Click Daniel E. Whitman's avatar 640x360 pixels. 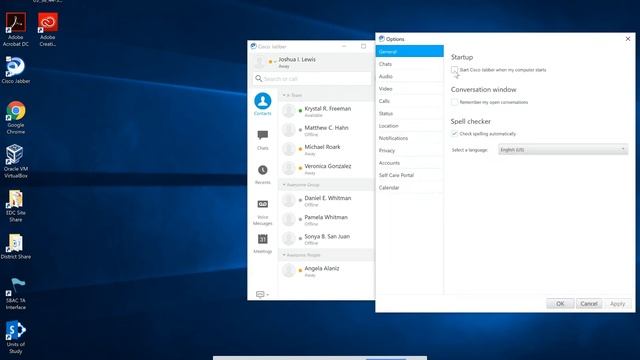pos(289,200)
